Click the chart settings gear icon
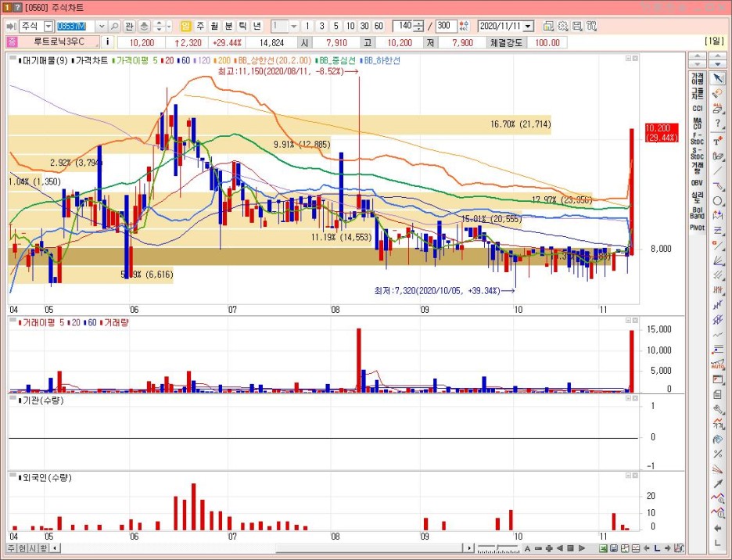The width and height of the screenshot is (732, 560). click(x=562, y=26)
